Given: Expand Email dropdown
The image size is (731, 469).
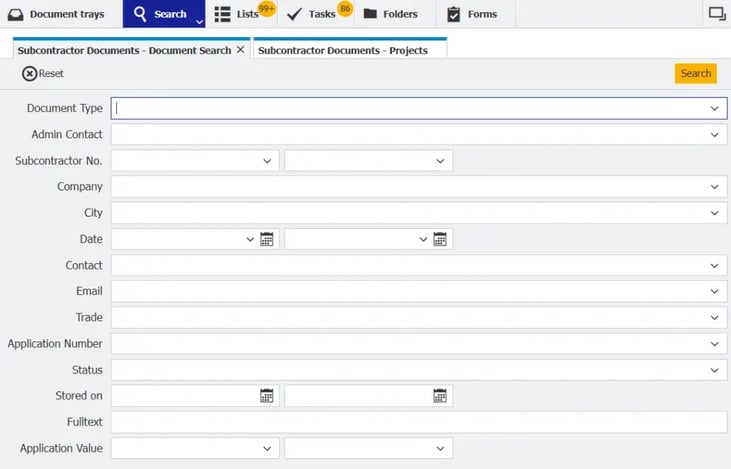Looking at the screenshot, I should pyautogui.click(x=714, y=291).
